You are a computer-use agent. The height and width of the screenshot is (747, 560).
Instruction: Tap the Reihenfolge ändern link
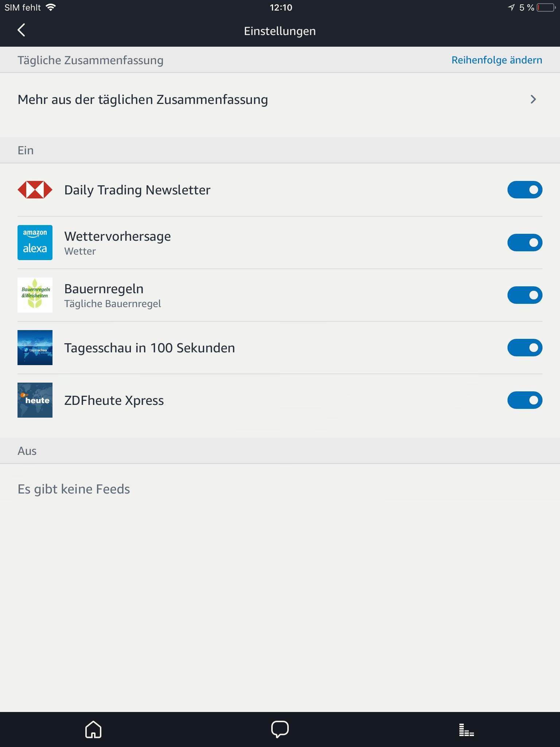tap(497, 60)
